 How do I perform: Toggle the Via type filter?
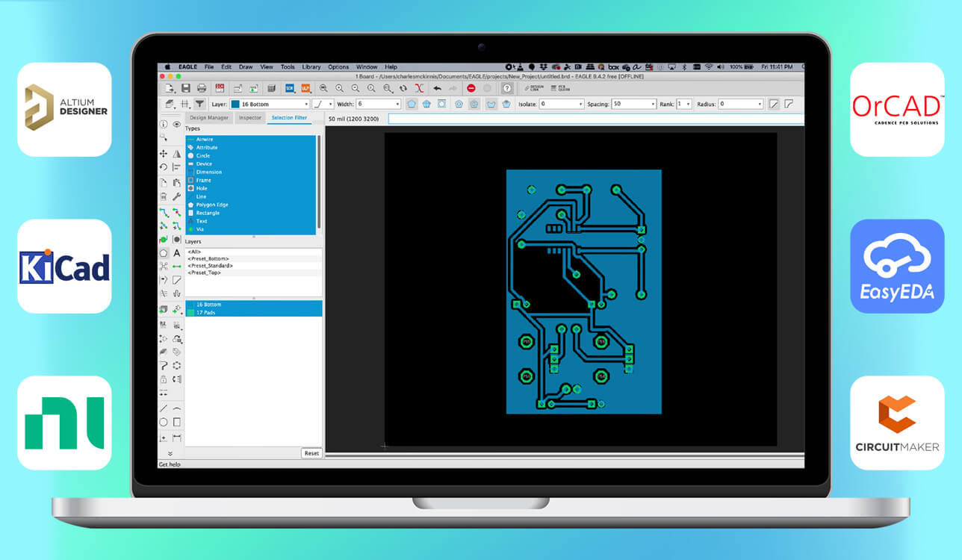251,229
